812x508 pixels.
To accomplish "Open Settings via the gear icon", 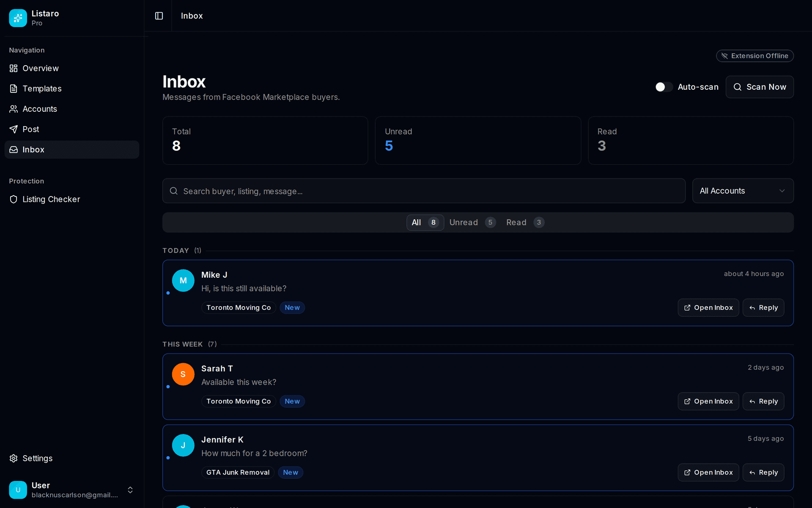I will point(13,458).
